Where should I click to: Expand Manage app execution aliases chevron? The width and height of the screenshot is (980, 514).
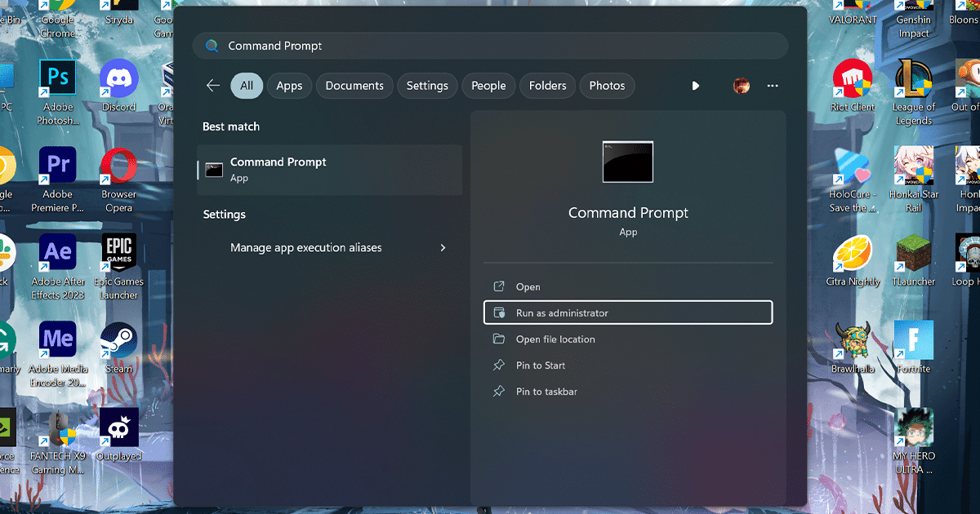pos(443,248)
